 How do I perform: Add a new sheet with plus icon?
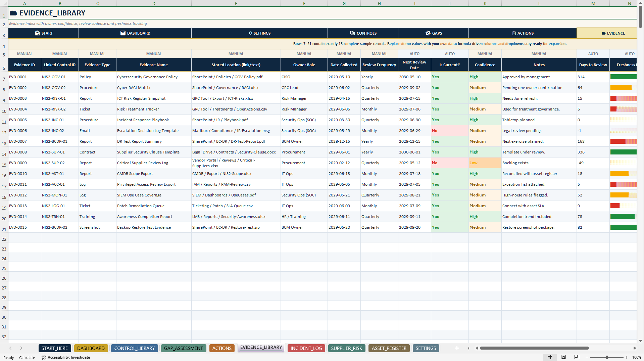click(x=457, y=348)
